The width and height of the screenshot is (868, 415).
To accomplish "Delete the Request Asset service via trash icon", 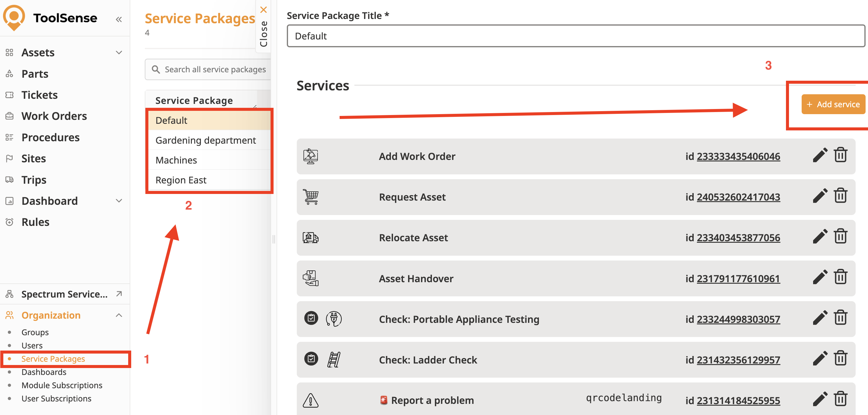I will point(840,196).
